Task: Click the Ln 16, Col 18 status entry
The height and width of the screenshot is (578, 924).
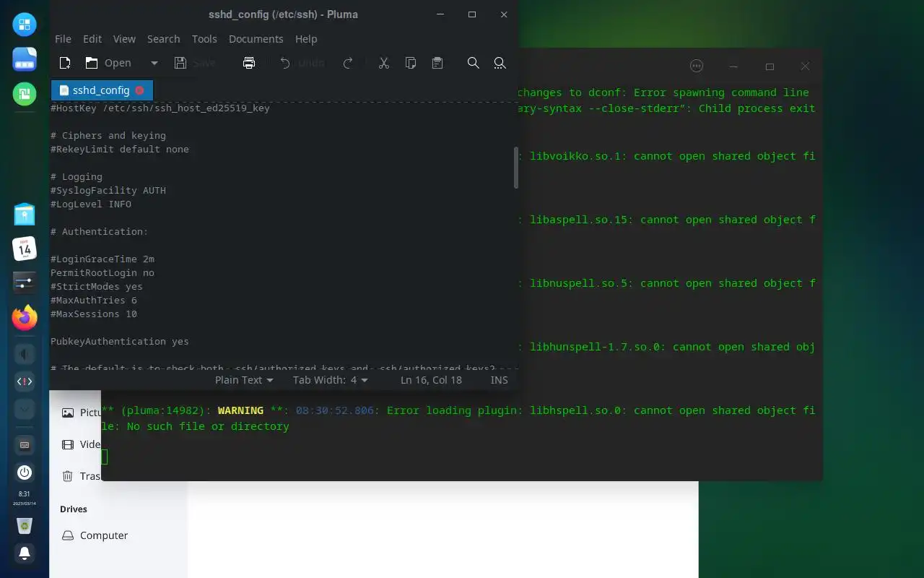Action: coord(431,380)
